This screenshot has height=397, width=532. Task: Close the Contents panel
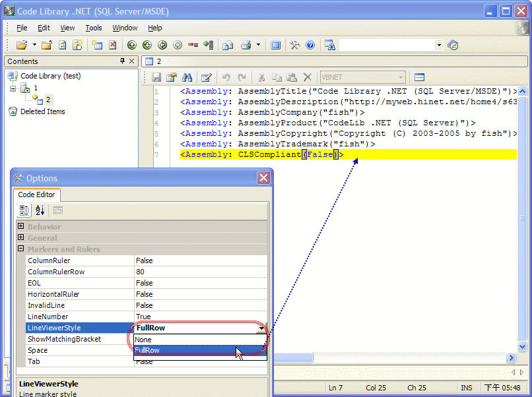tap(131, 61)
